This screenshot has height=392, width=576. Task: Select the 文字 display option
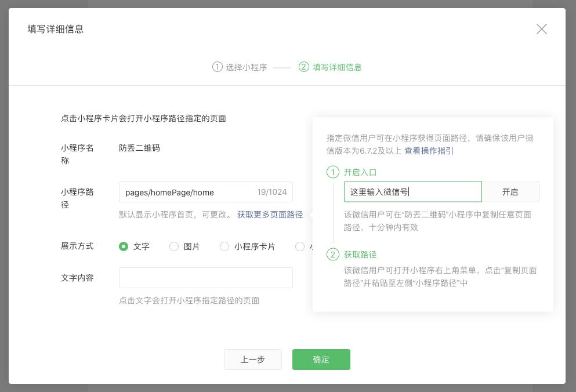(124, 246)
